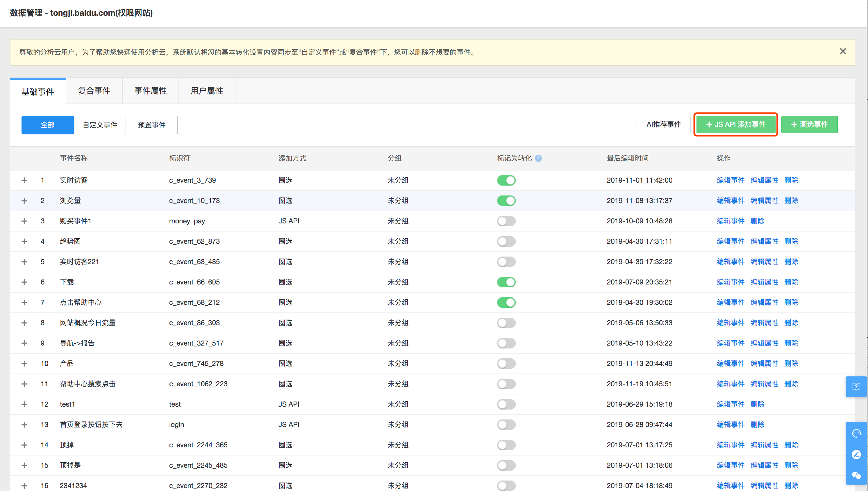Delete the 下载 event
This screenshot has height=491, width=868.
tap(791, 282)
